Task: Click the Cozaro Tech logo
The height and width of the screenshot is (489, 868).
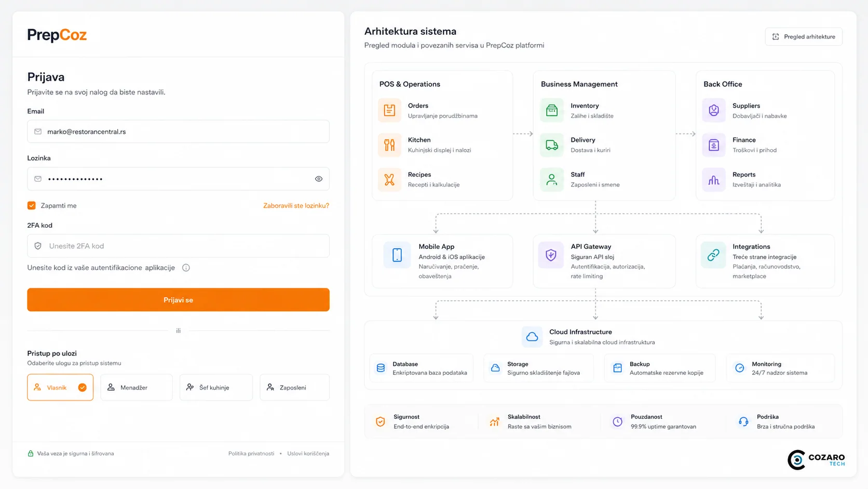Action: coord(816,459)
